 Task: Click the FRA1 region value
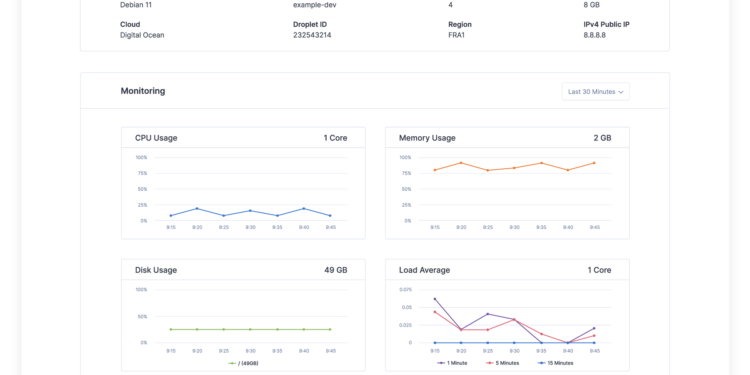coord(456,35)
